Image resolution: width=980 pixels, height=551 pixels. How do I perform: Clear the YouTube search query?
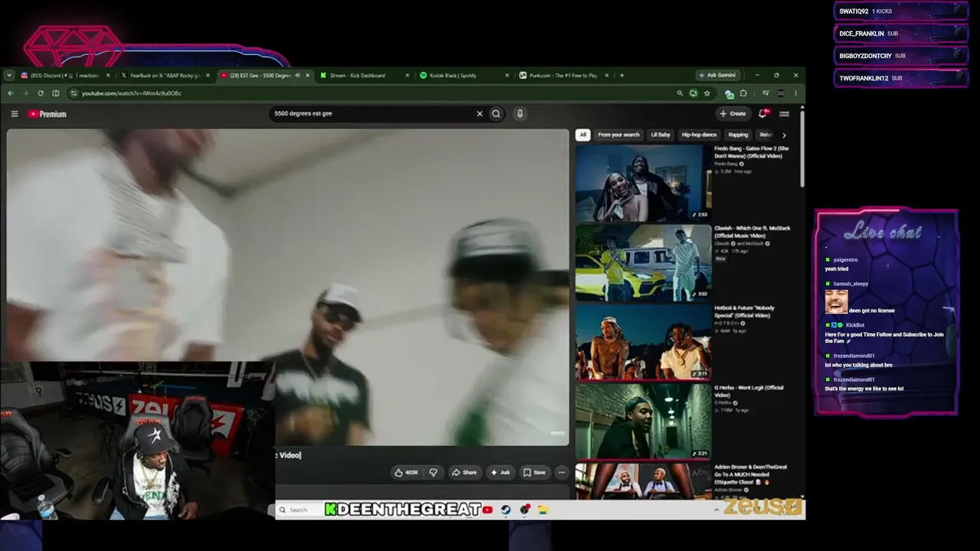tap(479, 114)
